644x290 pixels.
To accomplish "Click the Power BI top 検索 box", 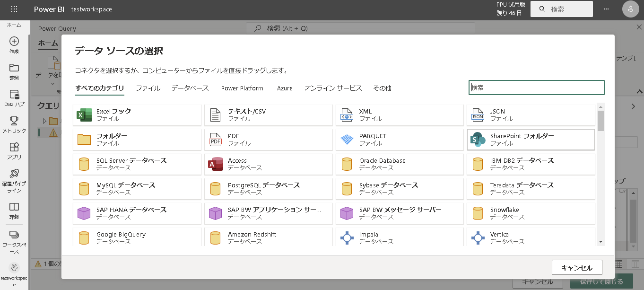I will coord(561,9).
